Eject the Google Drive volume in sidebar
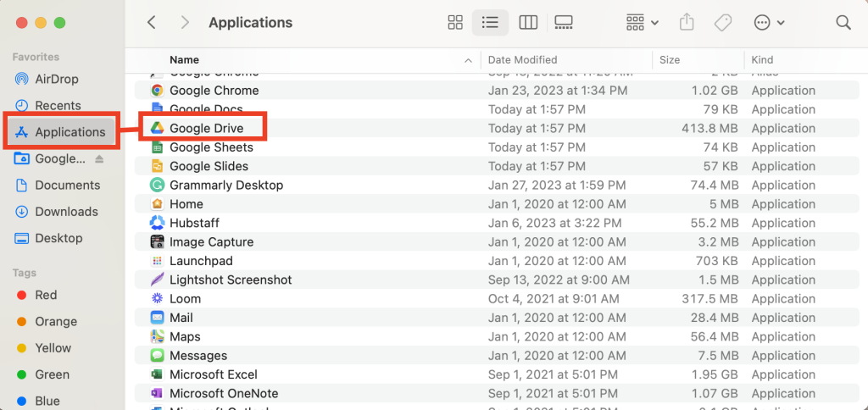This screenshot has width=868, height=410. click(99, 158)
